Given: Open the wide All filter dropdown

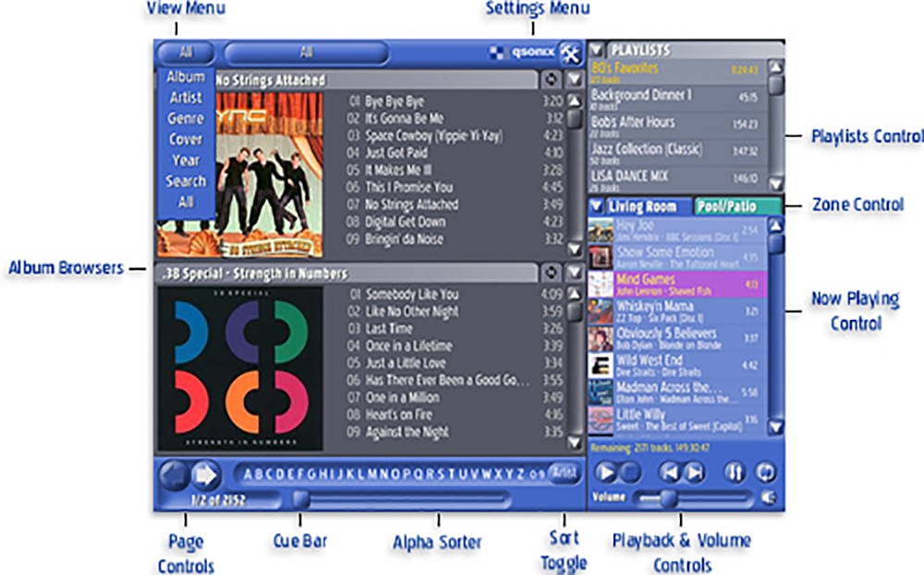Looking at the screenshot, I should (307, 53).
